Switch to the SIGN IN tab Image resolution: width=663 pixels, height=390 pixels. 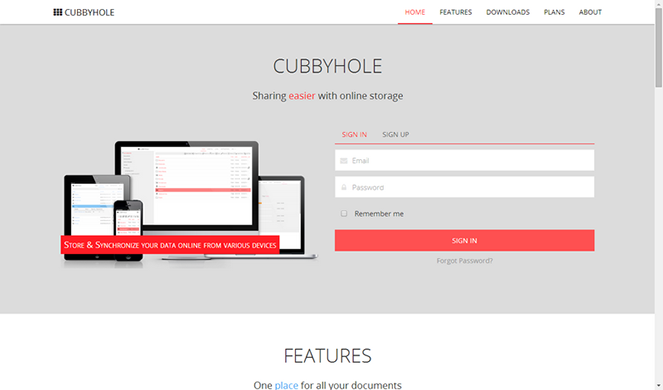[x=354, y=135]
